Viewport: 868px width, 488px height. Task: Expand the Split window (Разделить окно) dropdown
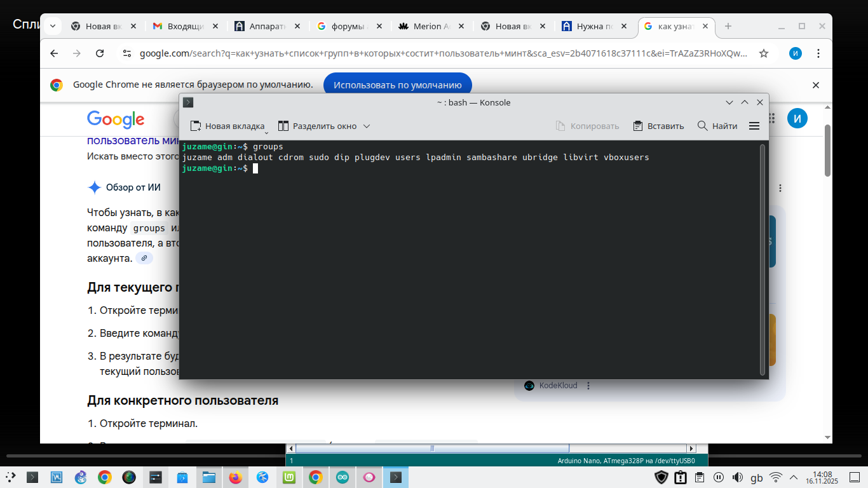pos(367,126)
